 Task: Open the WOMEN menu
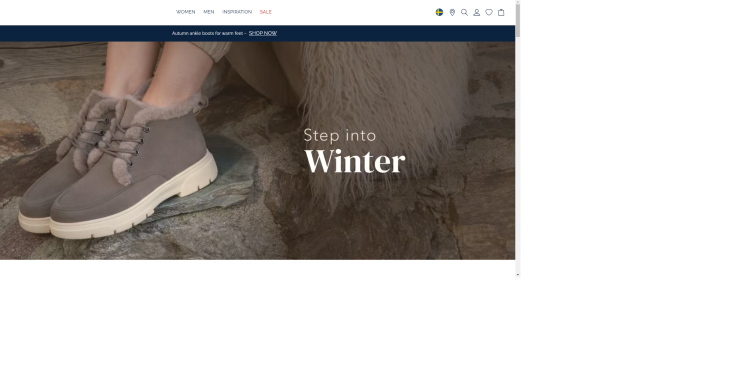(186, 12)
